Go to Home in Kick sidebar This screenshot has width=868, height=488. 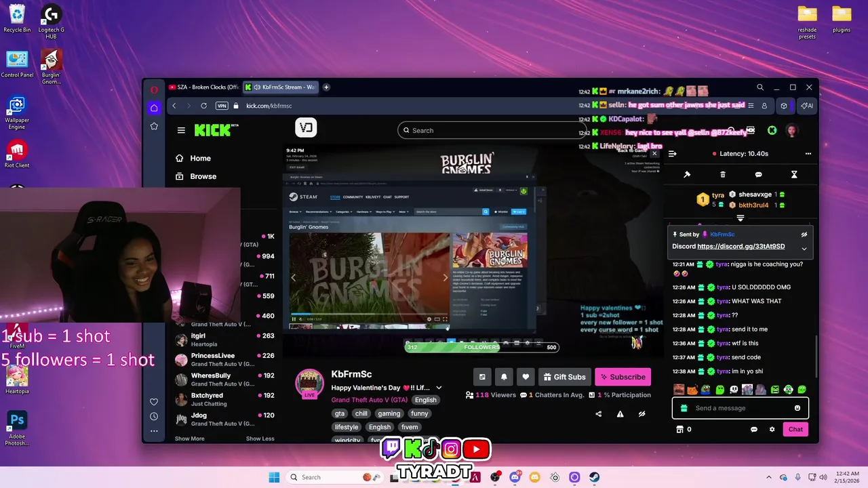(193, 158)
